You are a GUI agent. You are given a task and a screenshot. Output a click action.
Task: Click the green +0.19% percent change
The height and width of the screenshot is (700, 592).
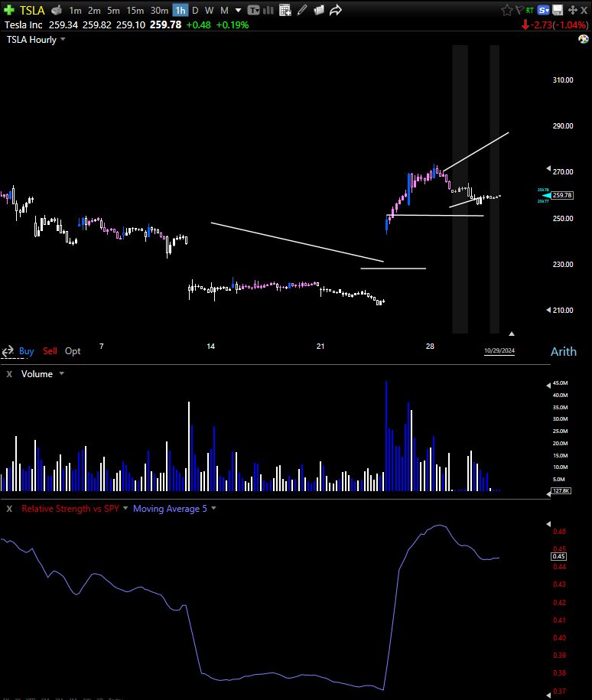coord(233,25)
